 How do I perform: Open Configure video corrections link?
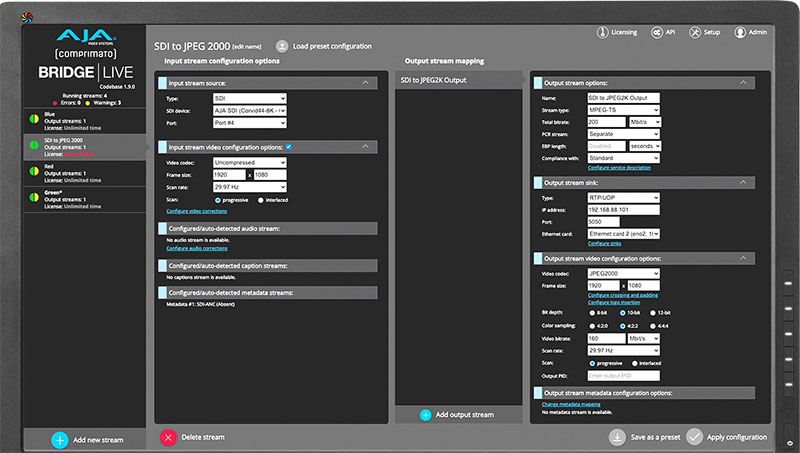(196, 211)
